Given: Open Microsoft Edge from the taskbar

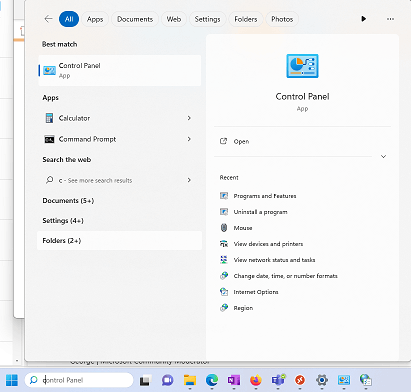Looking at the screenshot, I should coord(212,380).
